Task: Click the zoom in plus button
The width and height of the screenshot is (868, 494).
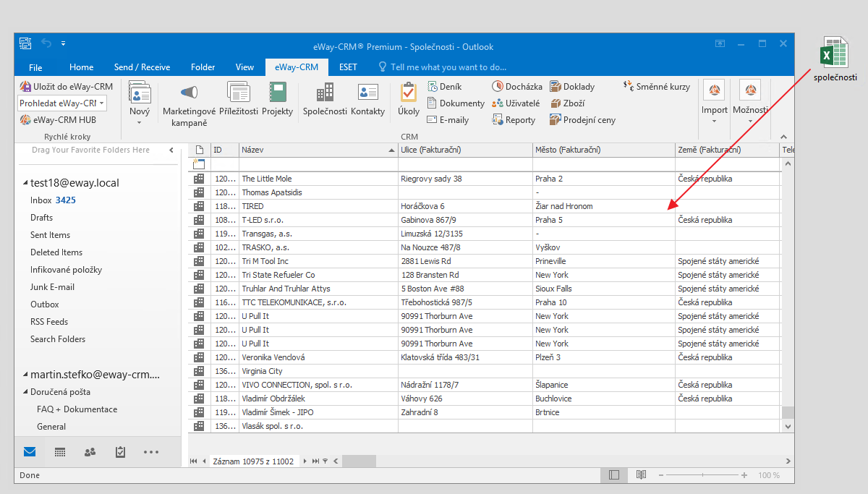Action: tap(744, 475)
